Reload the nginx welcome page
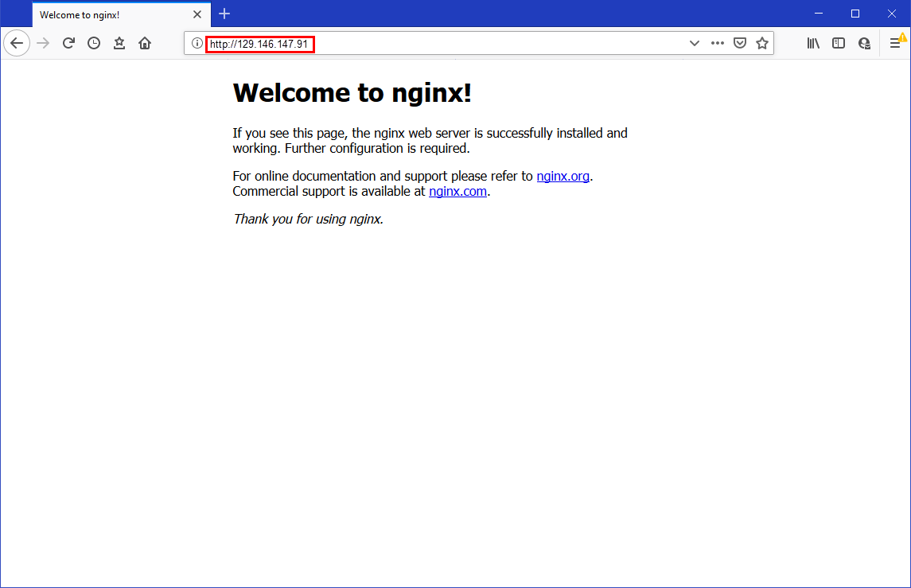The image size is (911, 588). pos(68,43)
